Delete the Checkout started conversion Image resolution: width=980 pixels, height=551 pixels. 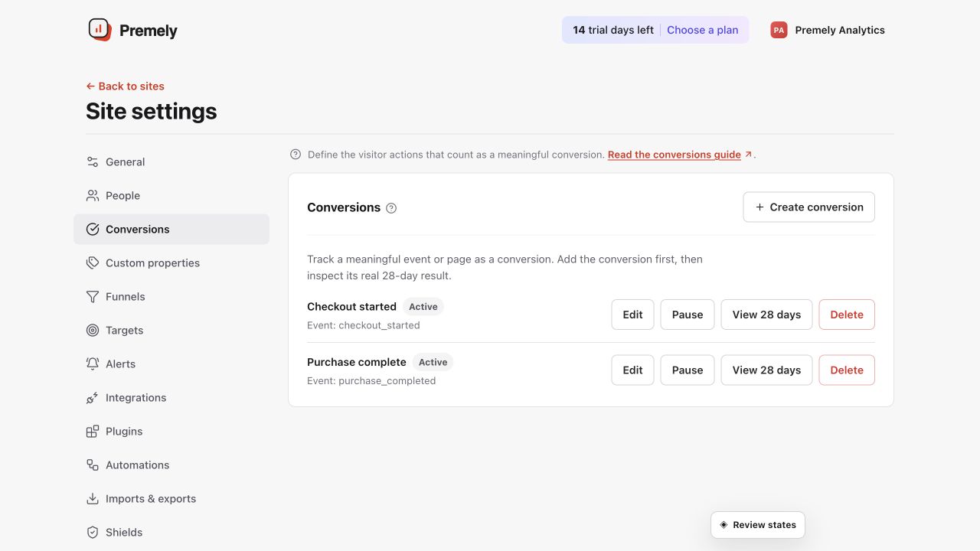[x=847, y=315]
